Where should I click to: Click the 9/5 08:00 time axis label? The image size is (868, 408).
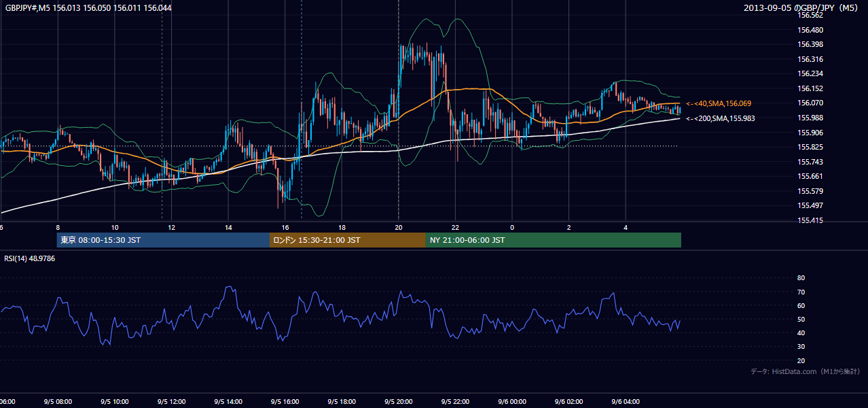pos(58,402)
